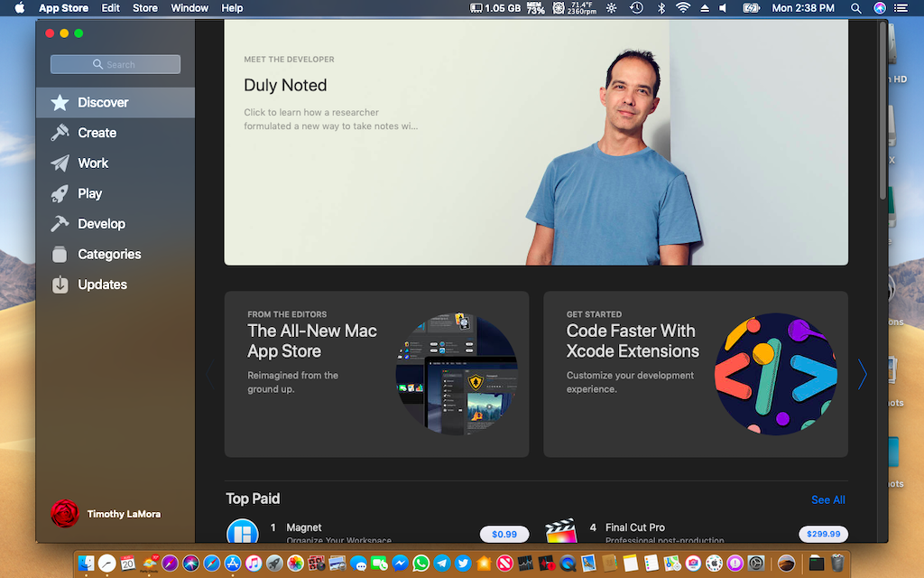Open iTunes from the Dock
Image resolution: width=924 pixels, height=578 pixels.
254,564
